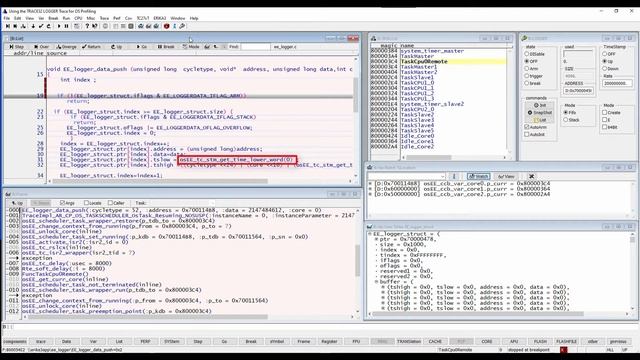This screenshot has height=360, width=640.
Task: Click the SnapShot command button
Action: tap(540, 113)
